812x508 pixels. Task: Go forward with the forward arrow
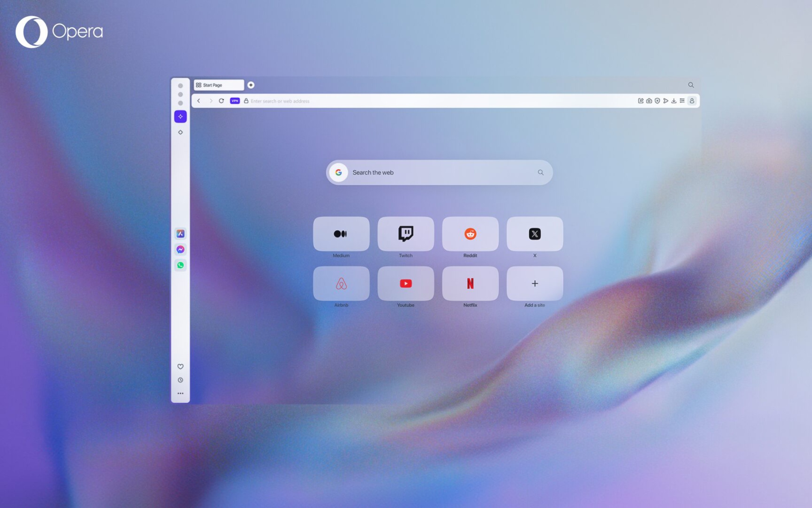(211, 101)
